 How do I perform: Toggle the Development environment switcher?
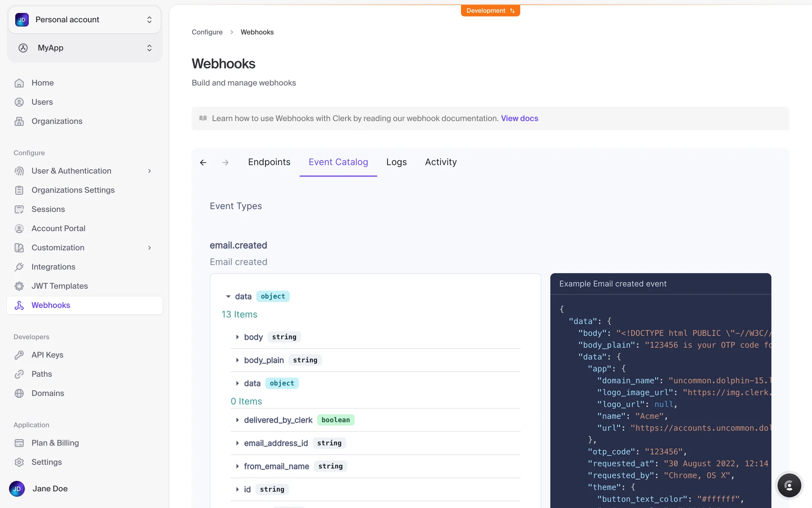(490, 11)
